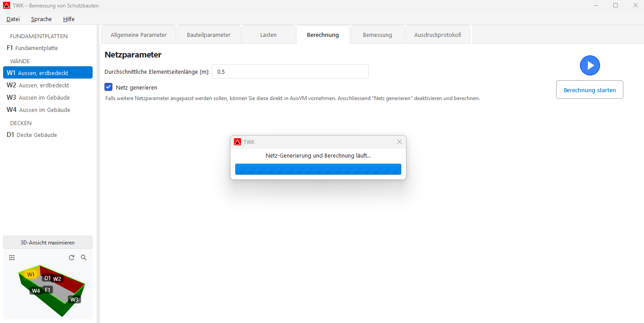The height and width of the screenshot is (323, 644).
Task: Select F1 Fundamentplatte in the sidebar
Action: [x=32, y=48]
